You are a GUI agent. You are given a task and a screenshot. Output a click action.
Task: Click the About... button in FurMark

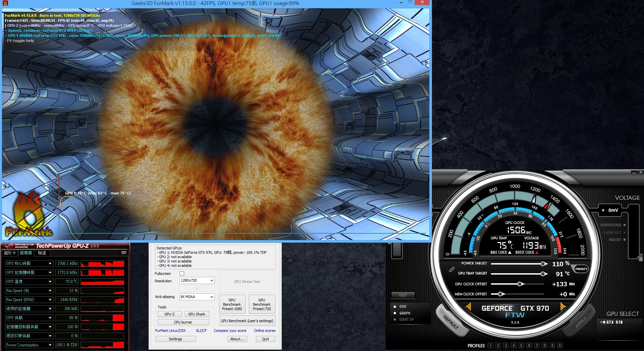(237, 339)
